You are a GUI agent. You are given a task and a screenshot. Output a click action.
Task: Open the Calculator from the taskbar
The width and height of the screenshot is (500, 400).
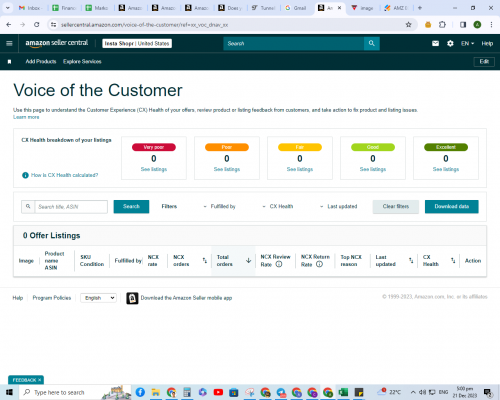pos(187,392)
